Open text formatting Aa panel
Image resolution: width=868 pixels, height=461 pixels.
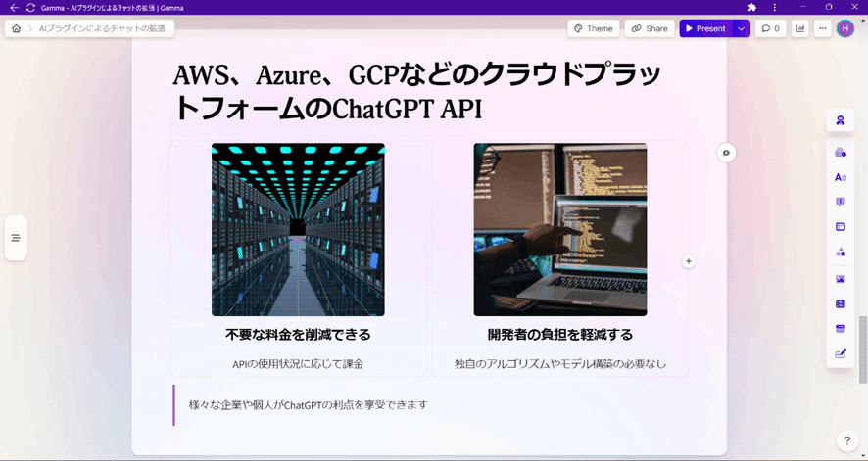840,177
